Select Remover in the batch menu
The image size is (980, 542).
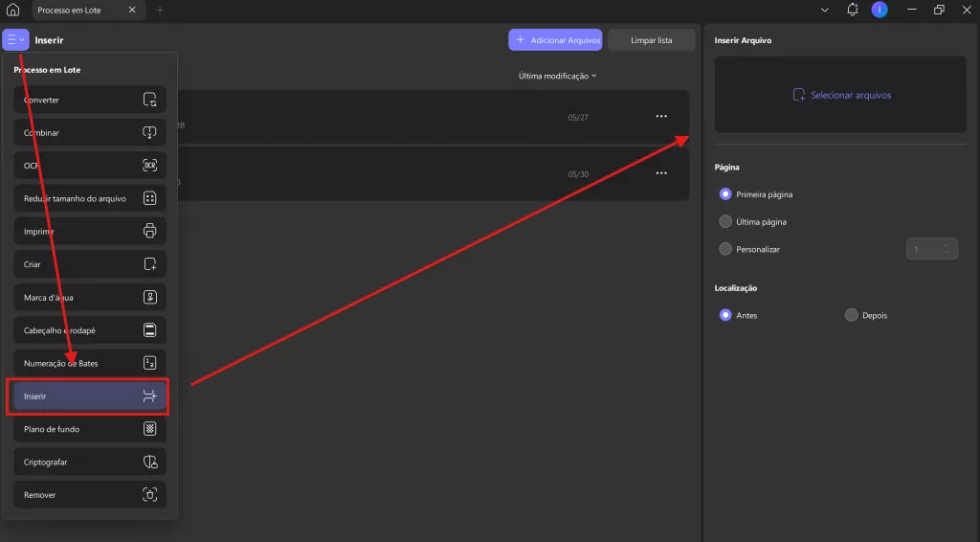(x=90, y=494)
